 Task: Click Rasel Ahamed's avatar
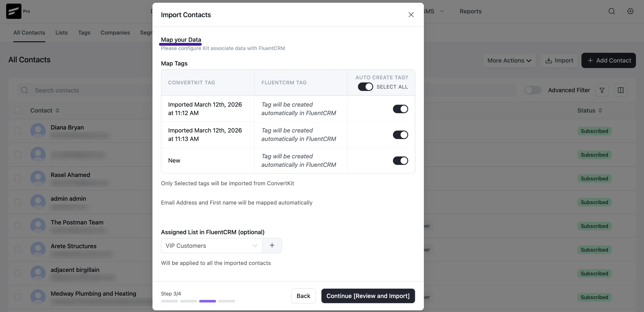[38, 178]
